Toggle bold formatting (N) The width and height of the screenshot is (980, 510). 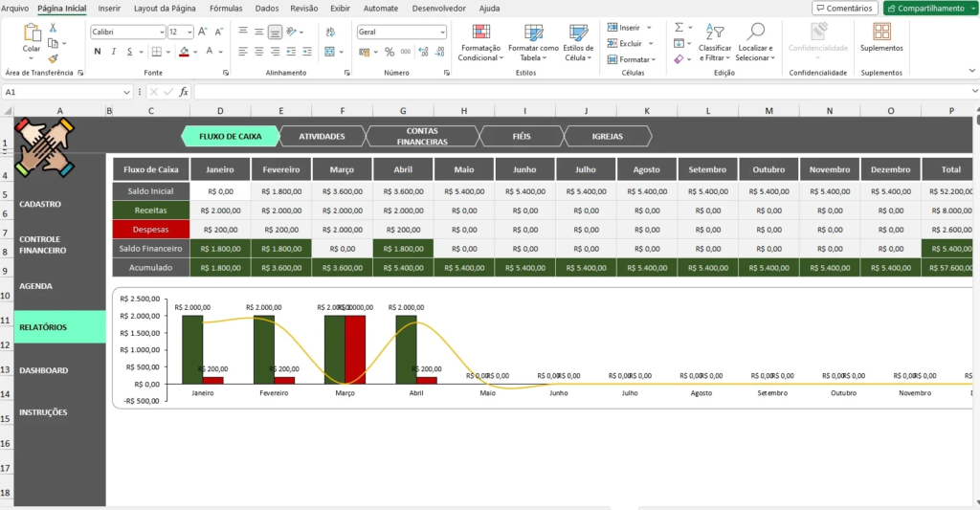coord(98,52)
